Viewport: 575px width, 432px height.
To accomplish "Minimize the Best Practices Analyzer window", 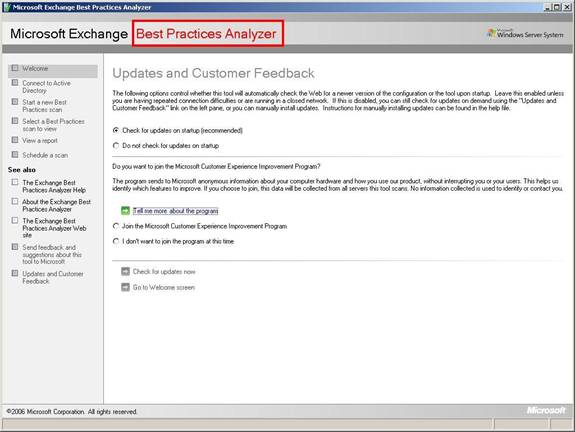I will pos(547,7).
